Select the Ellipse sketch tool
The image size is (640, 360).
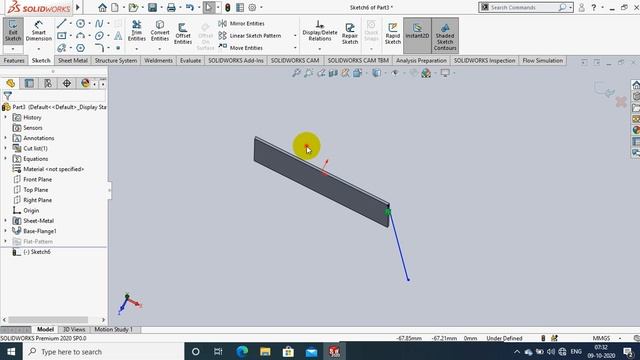(99, 36)
